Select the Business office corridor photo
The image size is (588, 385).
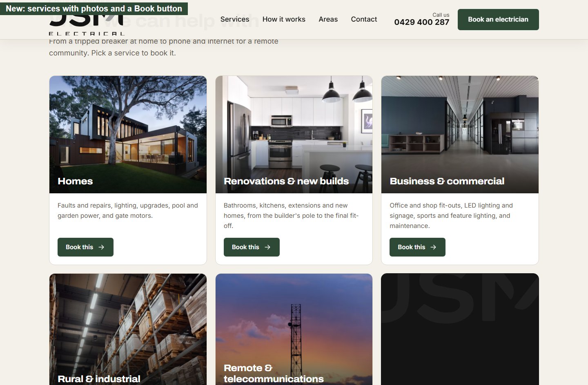click(460, 135)
